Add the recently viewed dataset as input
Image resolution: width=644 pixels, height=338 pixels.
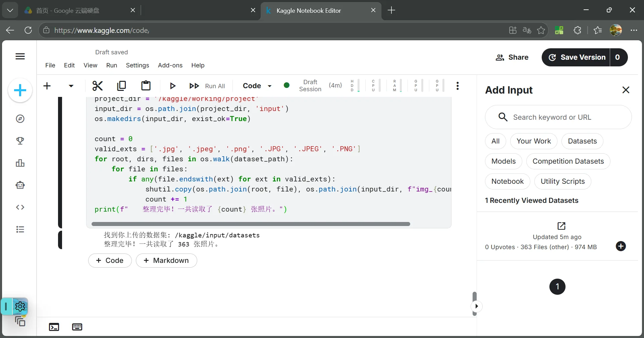tap(621, 246)
